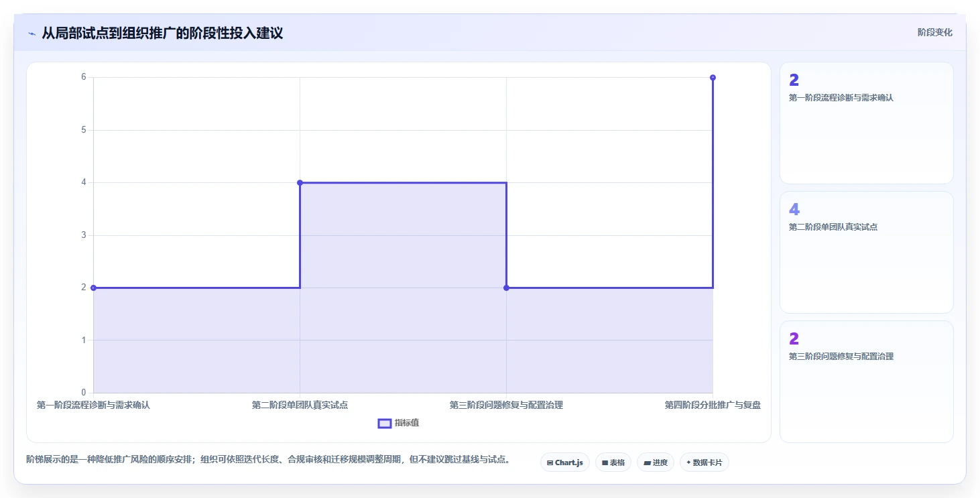Click x-axis label 第四阶段分批推广与复盘

pyautogui.click(x=713, y=405)
